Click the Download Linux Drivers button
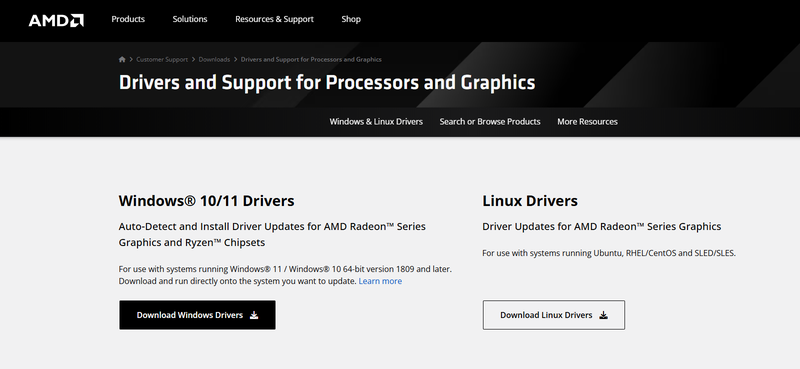 click(x=554, y=315)
